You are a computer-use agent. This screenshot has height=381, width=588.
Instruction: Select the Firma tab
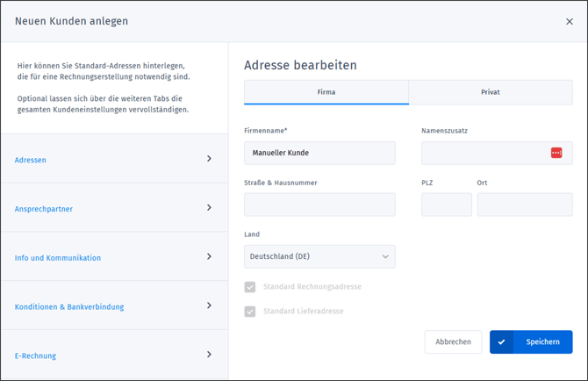point(326,92)
